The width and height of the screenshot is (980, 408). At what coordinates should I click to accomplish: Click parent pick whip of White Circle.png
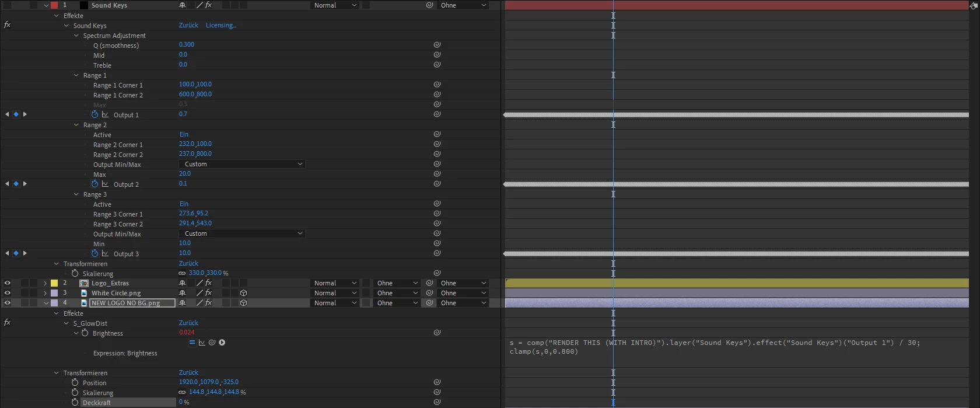[429, 293]
